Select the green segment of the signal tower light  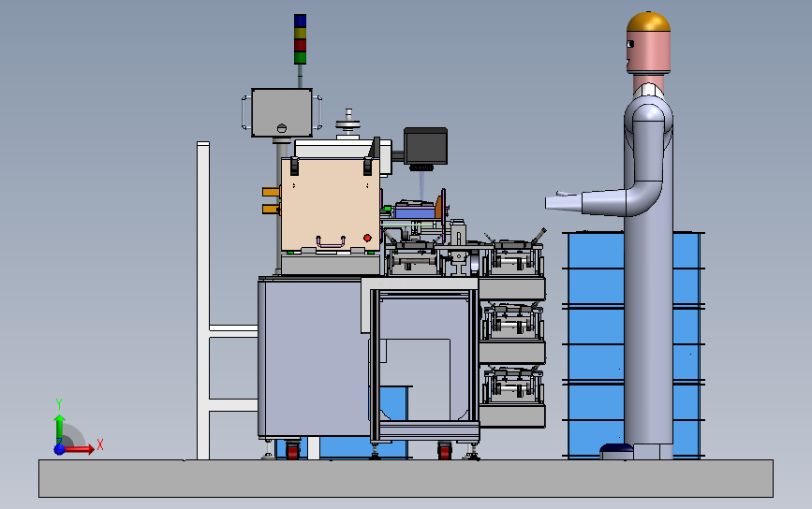300,58
